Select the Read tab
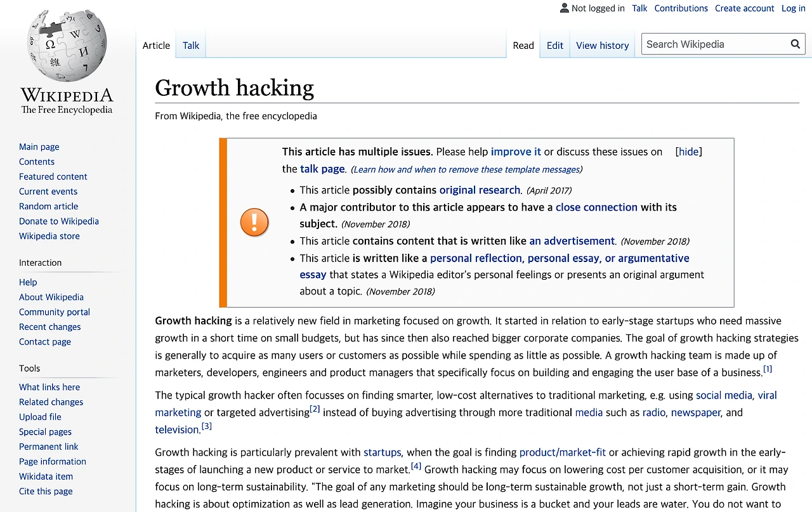The height and width of the screenshot is (512, 812). tap(523, 46)
